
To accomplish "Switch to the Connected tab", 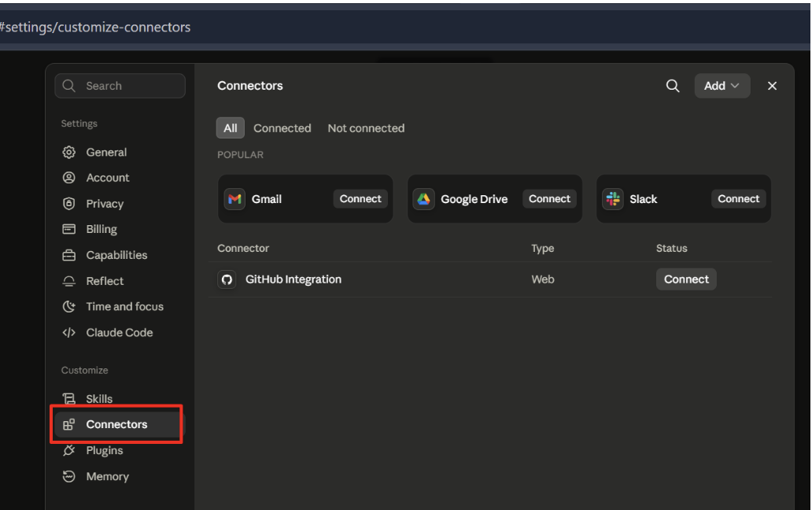I will click(x=282, y=128).
